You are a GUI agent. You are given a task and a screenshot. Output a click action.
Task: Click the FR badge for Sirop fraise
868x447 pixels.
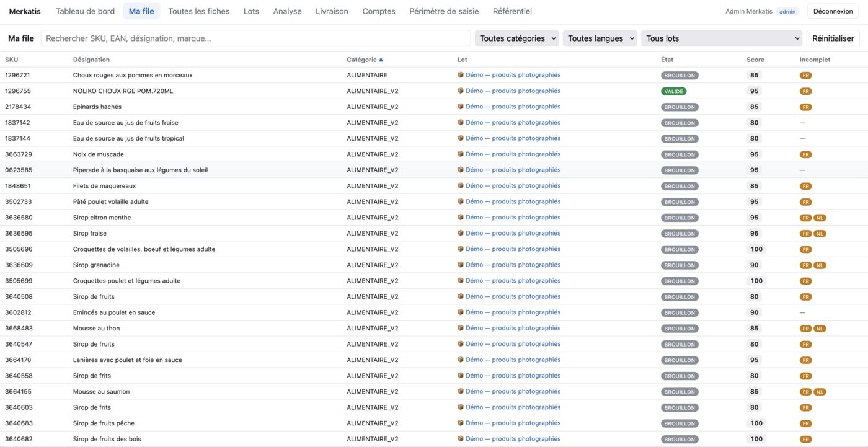coord(806,234)
